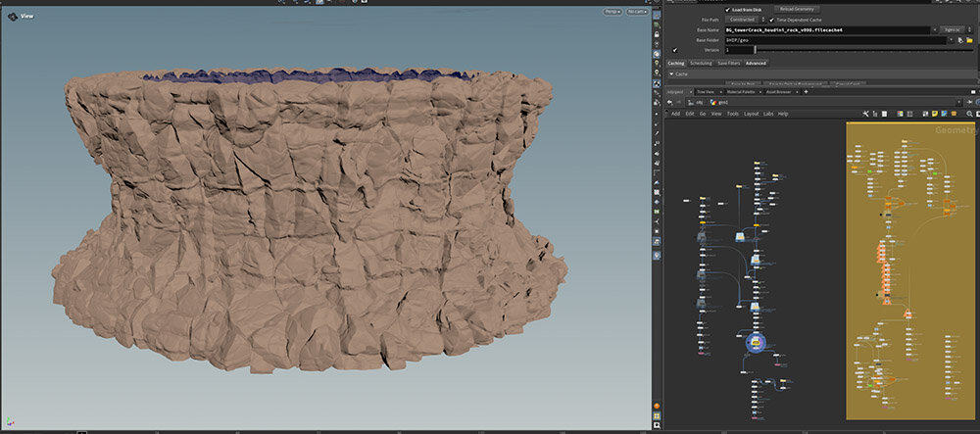
Task: Switch to the Scheduling tab
Action: tap(701, 63)
